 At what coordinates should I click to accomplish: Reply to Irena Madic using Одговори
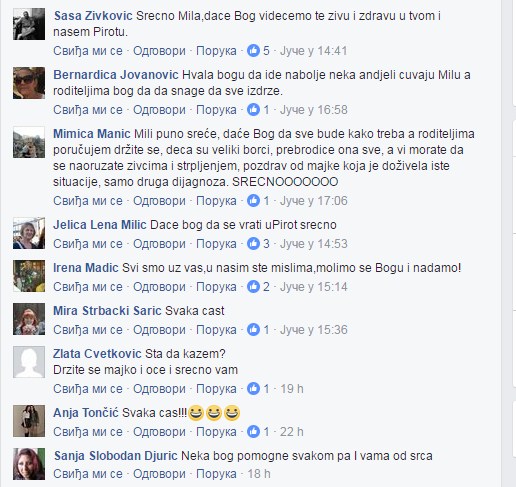(159, 287)
